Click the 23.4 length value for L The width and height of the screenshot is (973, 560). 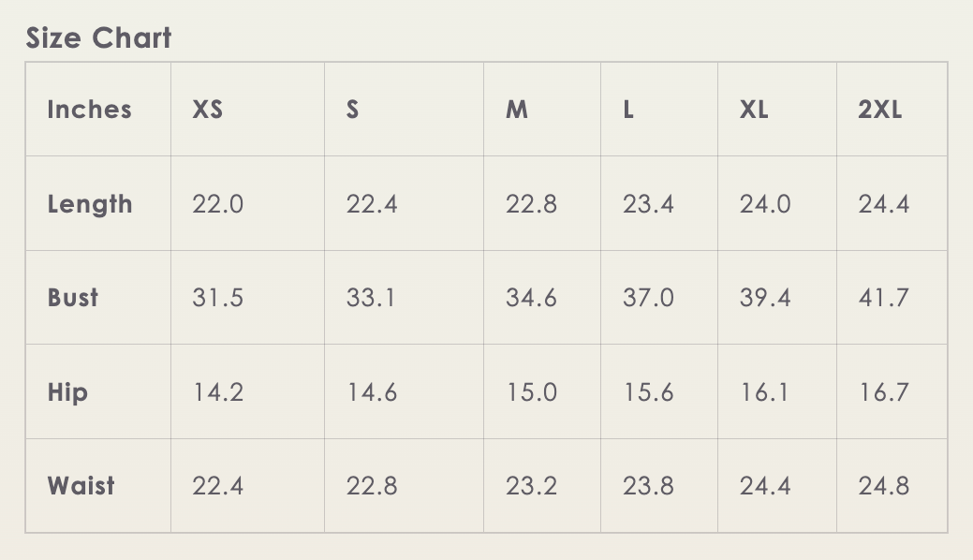point(648,204)
